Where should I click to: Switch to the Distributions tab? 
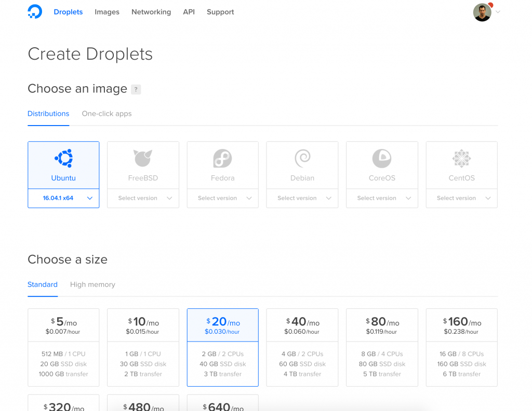[48, 114]
